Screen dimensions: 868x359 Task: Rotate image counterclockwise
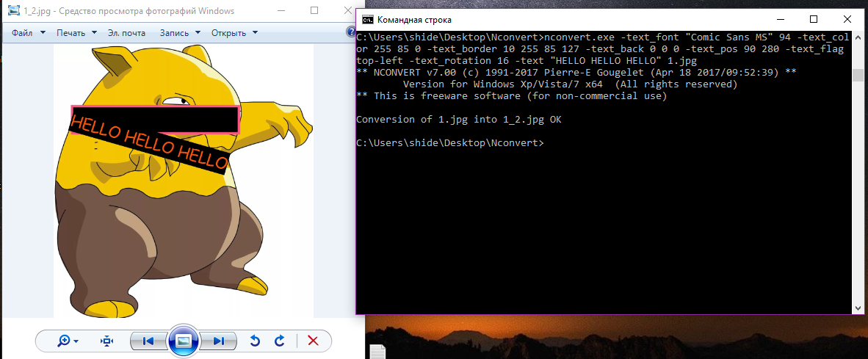(255, 341)
